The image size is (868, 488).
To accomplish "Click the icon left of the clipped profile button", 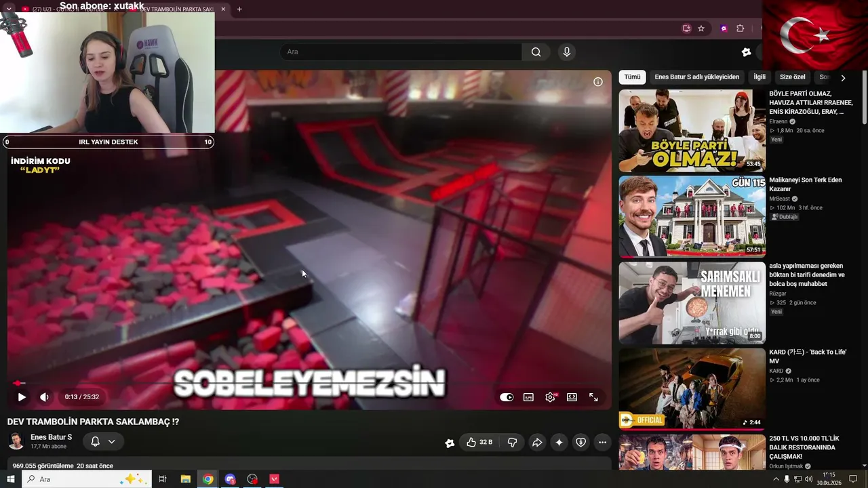I will [x=746, y=52].
